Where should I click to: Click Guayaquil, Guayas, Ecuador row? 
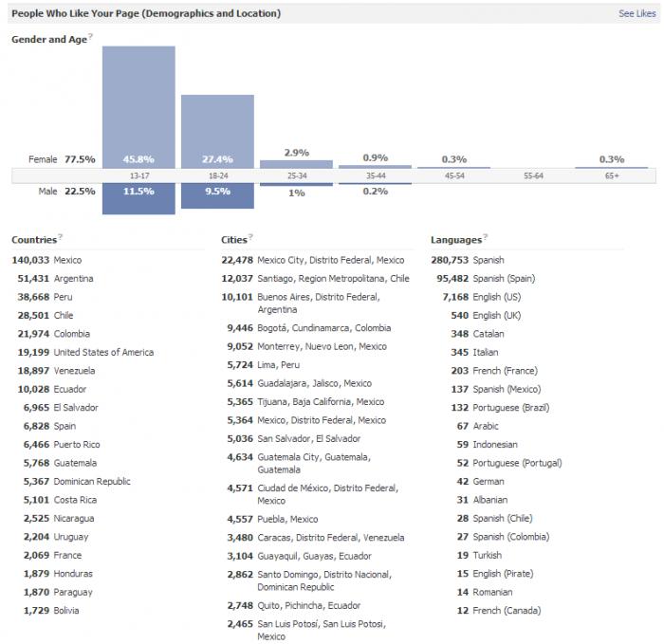coord(300,556)
